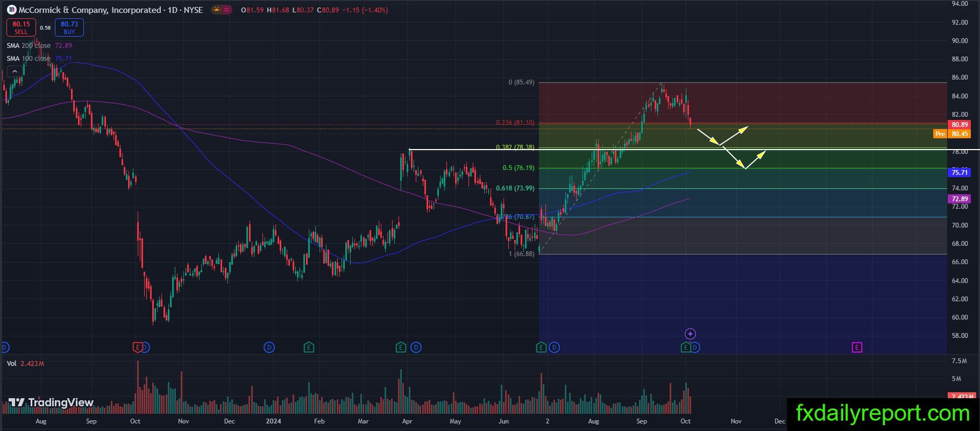Open the magenta upcoming earnings E marker
980x431 pixels.
[x=857, y=348]
